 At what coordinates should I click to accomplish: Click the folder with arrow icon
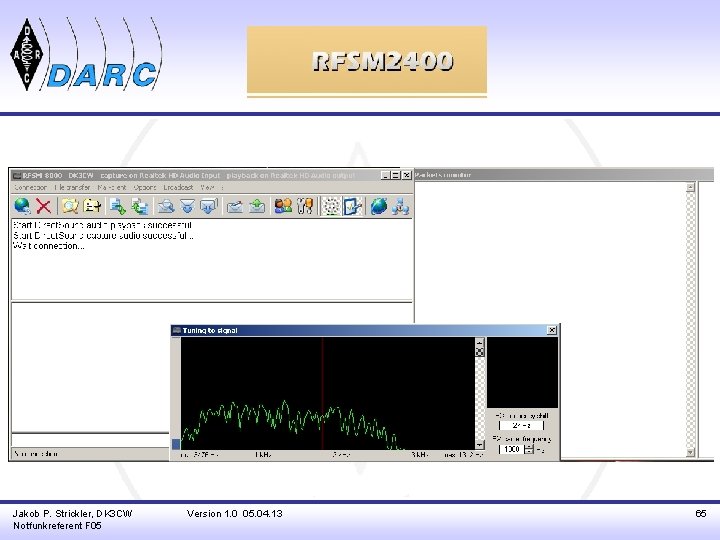(92, 206)
